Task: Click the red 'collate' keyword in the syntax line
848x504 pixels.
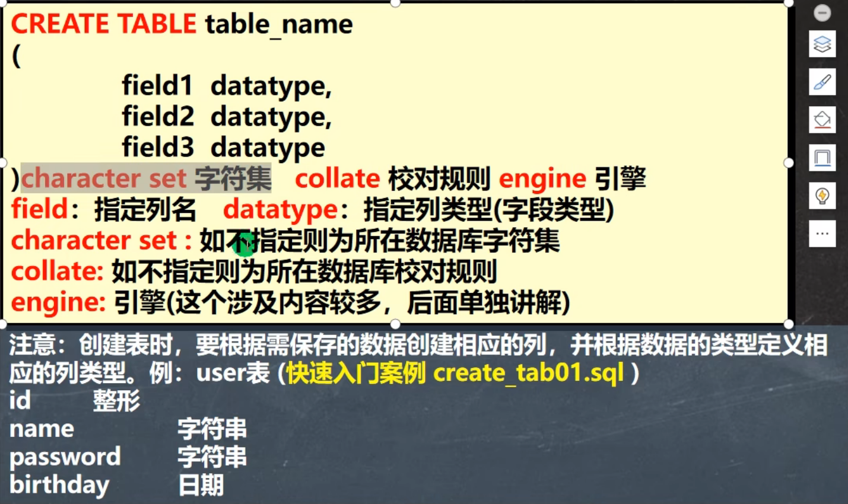Action: tap(337, 178)
